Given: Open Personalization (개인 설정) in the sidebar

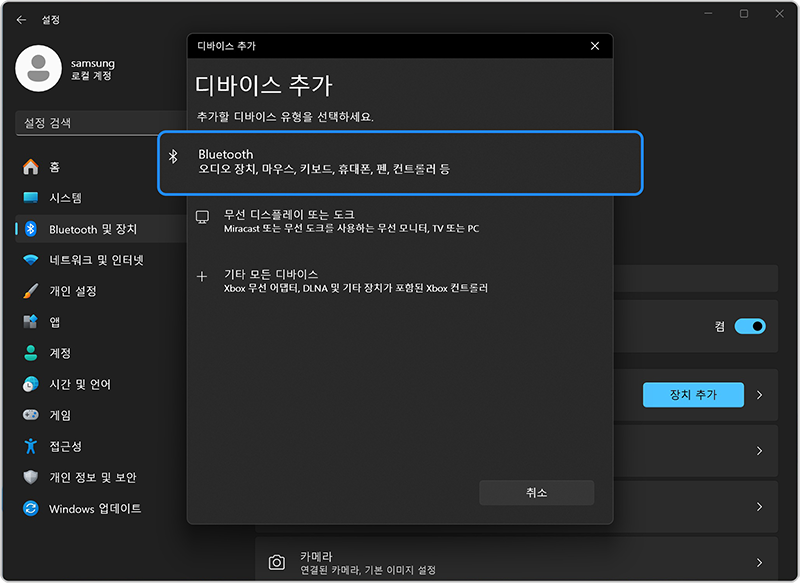Looking at the screenshot, I should click(x=101, y=291).
